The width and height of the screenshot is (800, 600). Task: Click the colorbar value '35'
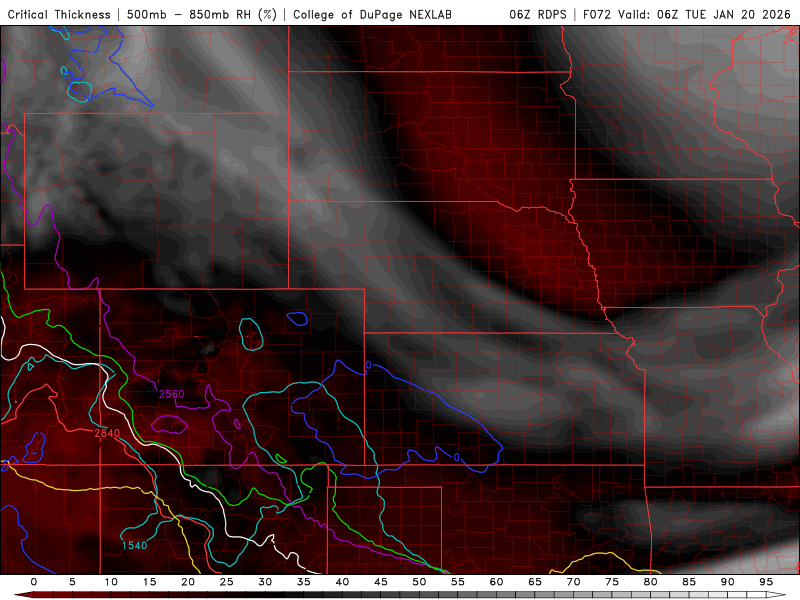tap(304, 582)
